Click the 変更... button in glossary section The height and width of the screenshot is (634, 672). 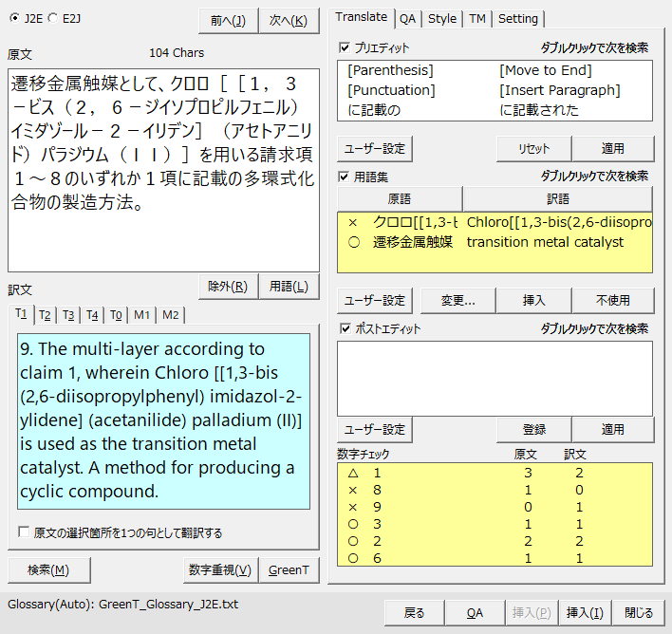point(458,300)
